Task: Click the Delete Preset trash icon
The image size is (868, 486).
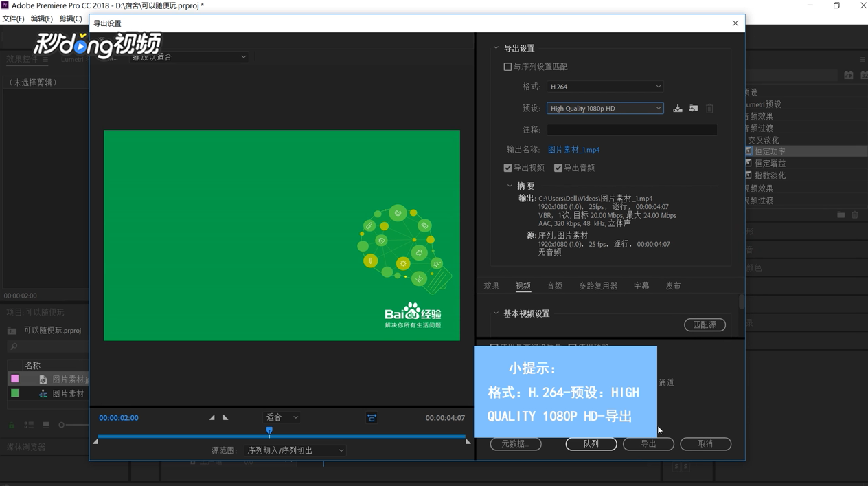Action: click(x=709, y=109)
